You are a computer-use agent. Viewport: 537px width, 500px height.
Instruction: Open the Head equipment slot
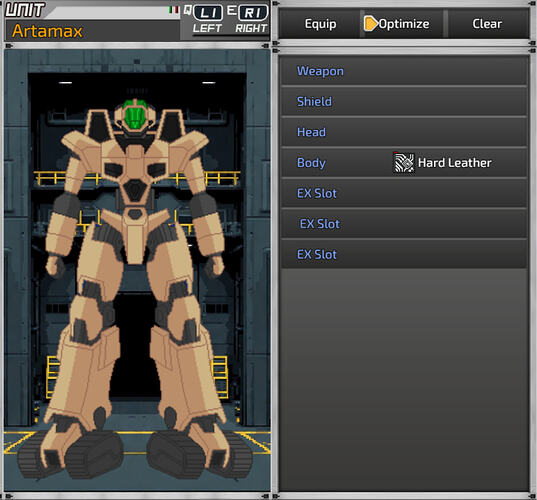click(404, 132)
